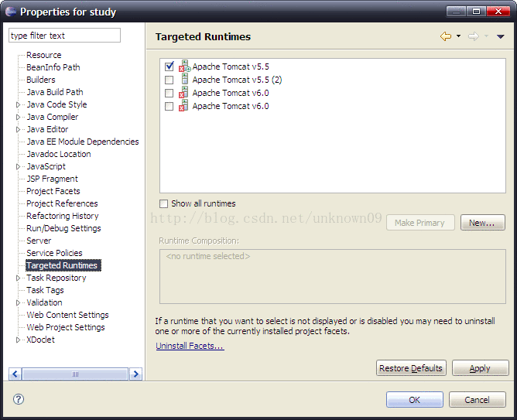Click the help question mark icon
The height and width of the screenshot is (420, 517).
click(19, 399)
